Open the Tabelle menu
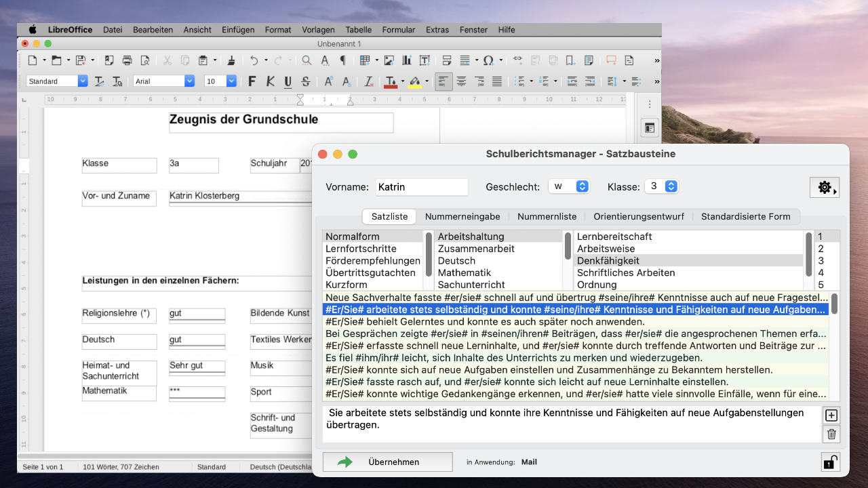This screenshot has height=488, width=868. pos(358,30)
